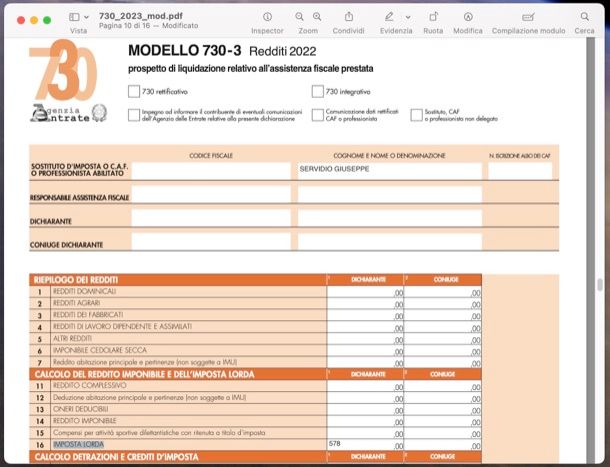Click the REDDITO COMPLESSIVO row label
The width and height of the screenshot is (610, 467).
[x=89, y=386]
